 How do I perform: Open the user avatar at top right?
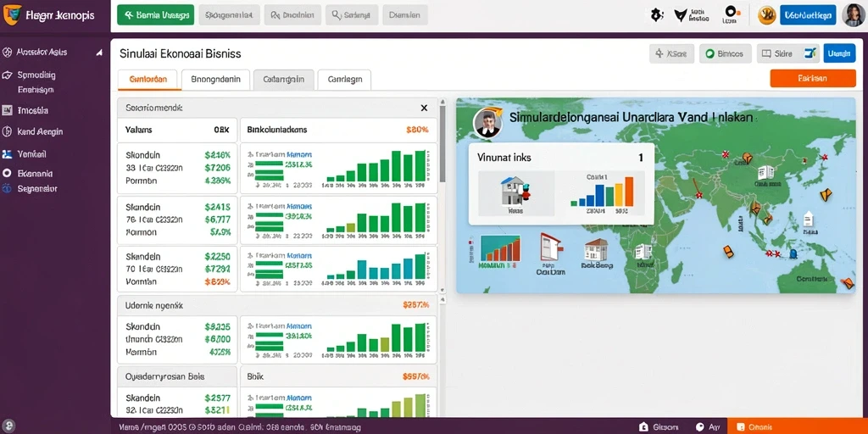(x=853, y=15)
